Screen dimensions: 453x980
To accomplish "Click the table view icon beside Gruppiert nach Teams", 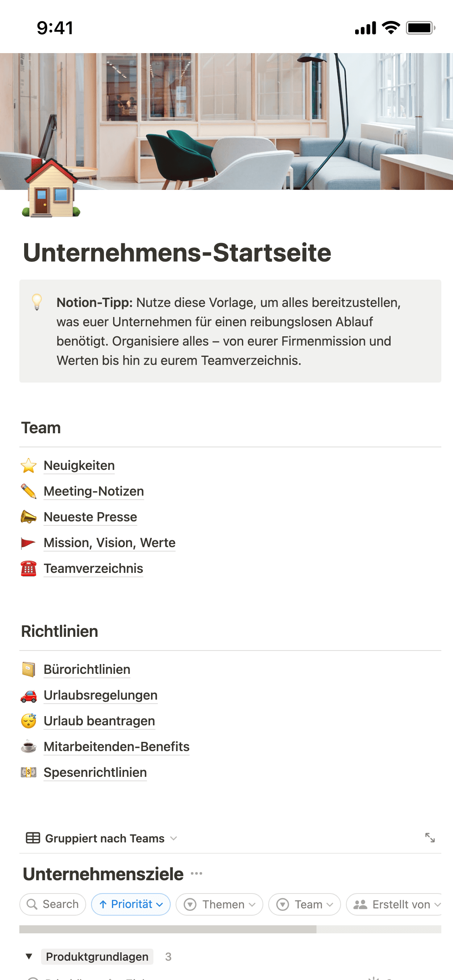I will pos(32,838).
